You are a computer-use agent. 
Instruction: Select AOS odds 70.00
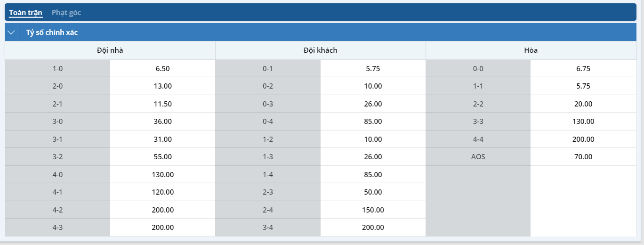pyautogui.click(x=583, y=157)
